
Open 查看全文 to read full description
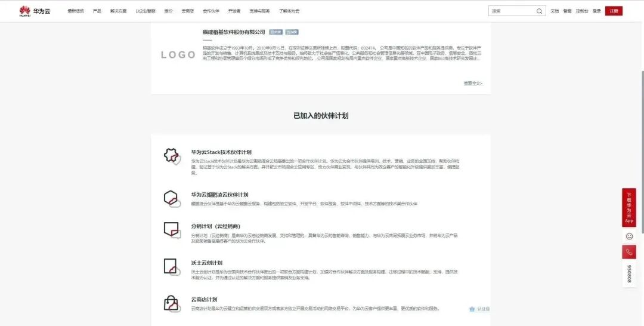[473, 84]
